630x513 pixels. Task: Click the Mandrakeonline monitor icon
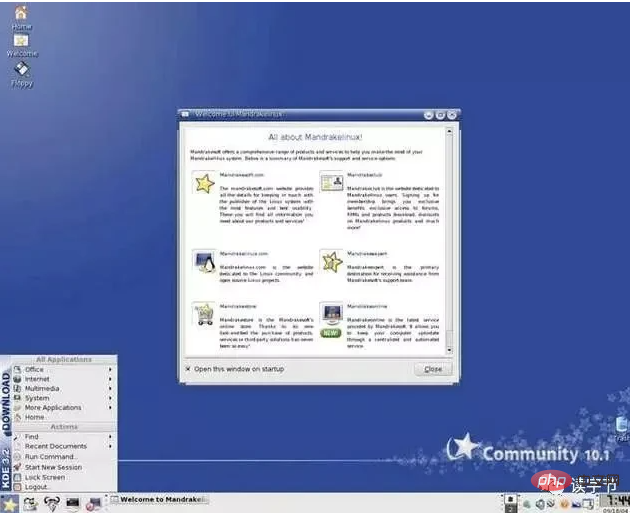(x=331, y=314)
